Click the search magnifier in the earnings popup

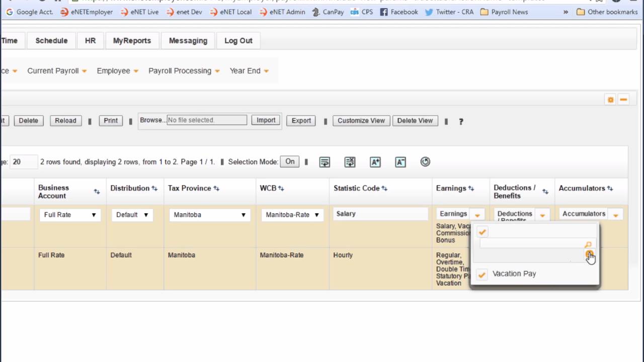tap(588, 244)
